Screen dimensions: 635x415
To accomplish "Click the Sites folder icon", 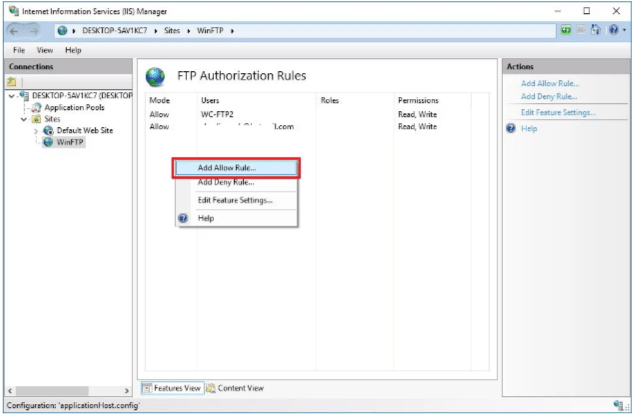I will [36, 119].
